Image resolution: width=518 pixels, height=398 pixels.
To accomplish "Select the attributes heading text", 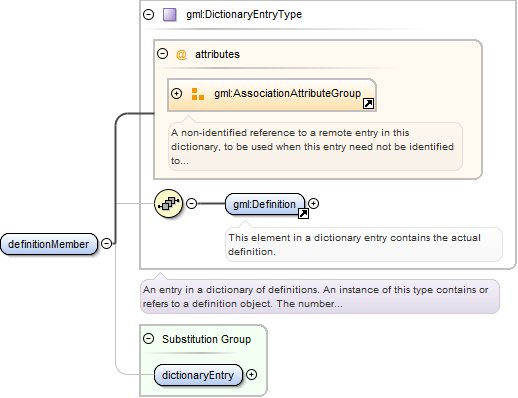I will coord(217,54).
